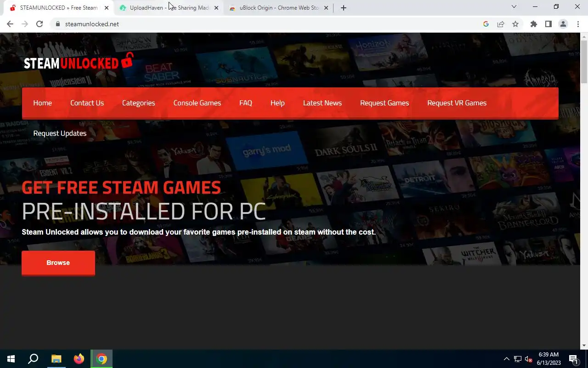Viewport: 588px width, 368px height.
Task: Open the Windows Start menu
Action: click(11, 359)
